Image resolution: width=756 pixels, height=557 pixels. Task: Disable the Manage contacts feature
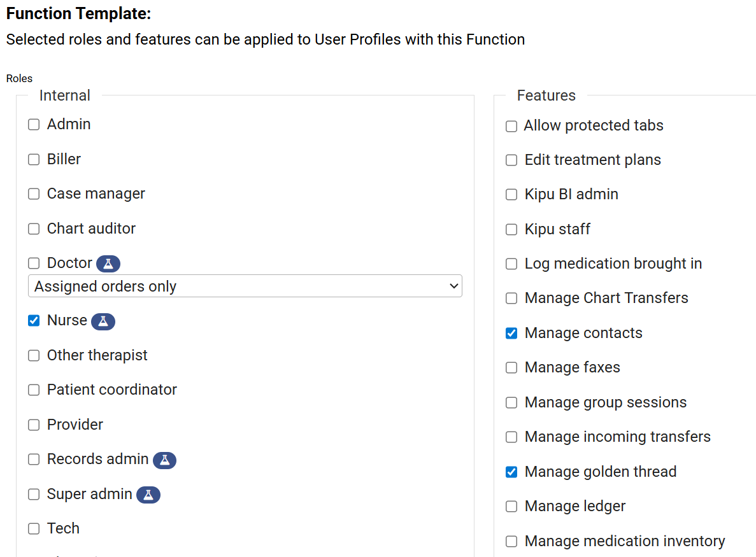coord(511,333)
